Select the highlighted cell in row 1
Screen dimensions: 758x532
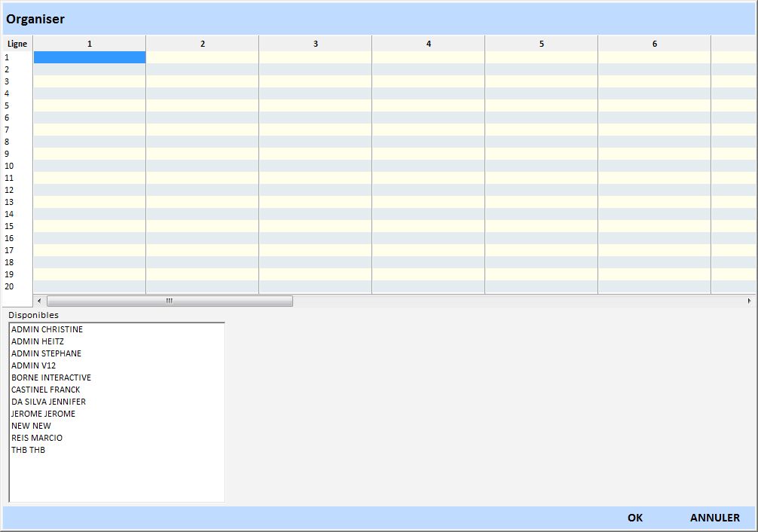coord(89,57)
